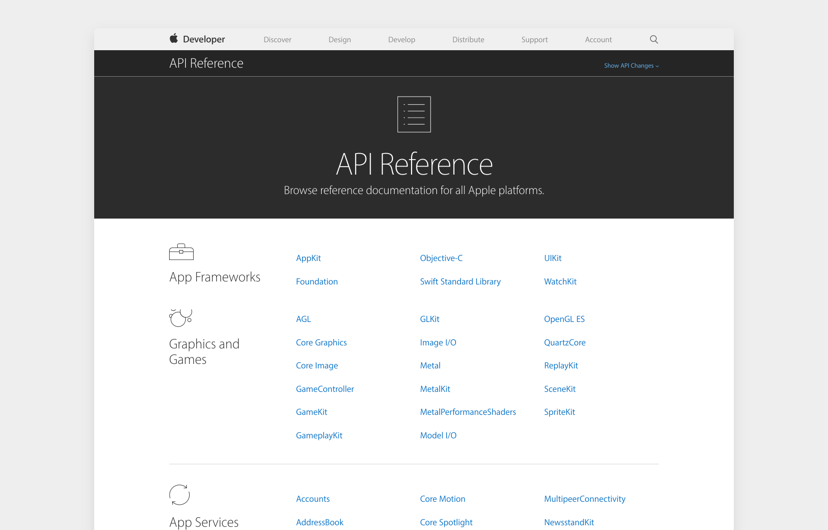This screenshot has width=828, height=530.
Task: Open the Account menu
Action: coord(598,40)
